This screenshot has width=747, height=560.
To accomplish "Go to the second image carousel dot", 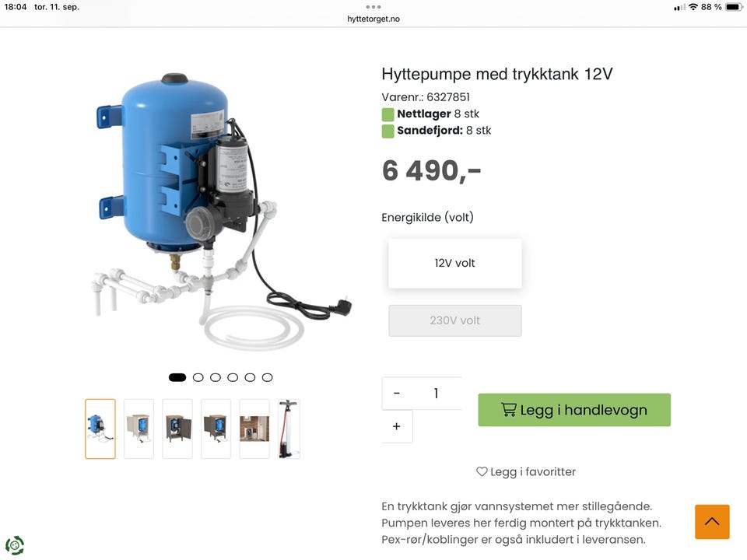I will [x=198, y=378].
